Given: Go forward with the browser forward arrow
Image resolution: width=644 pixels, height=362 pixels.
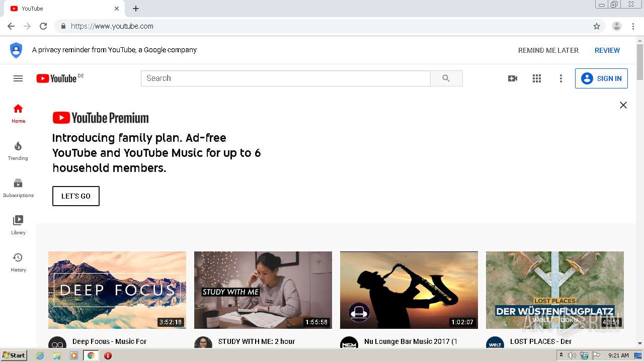Looking at the screenshot, I should [x=27, y=26].
